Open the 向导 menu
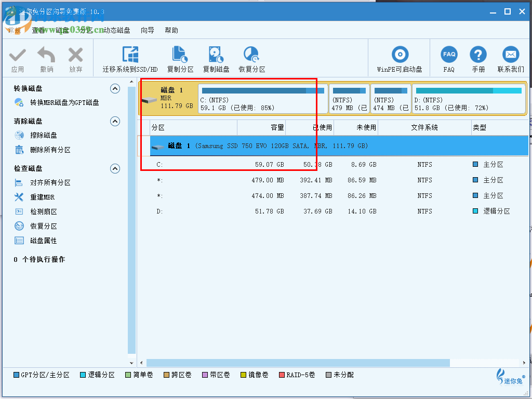This screenshot has height=399, width=532. [x=147, y=30]
